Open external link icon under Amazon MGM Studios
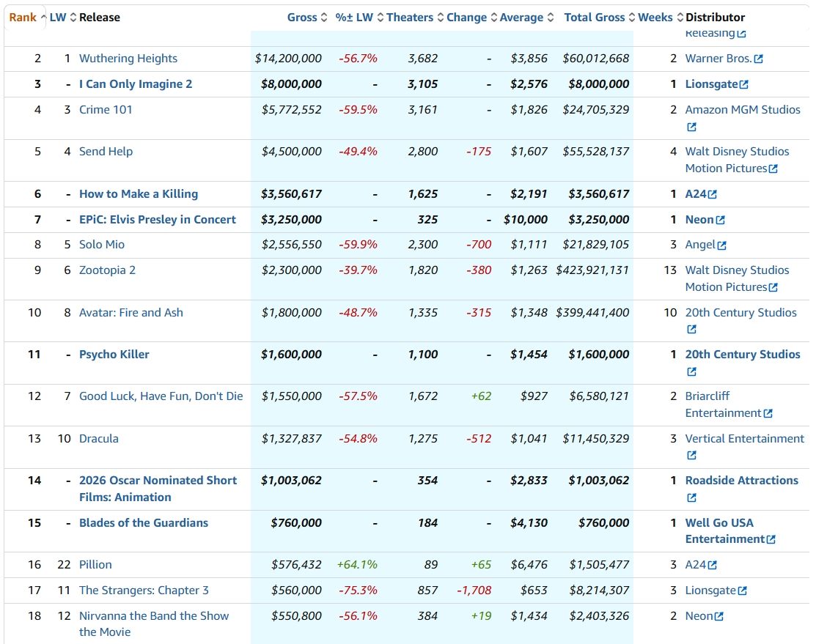Screen dimensions: 816x644 [x=691, y=127]
